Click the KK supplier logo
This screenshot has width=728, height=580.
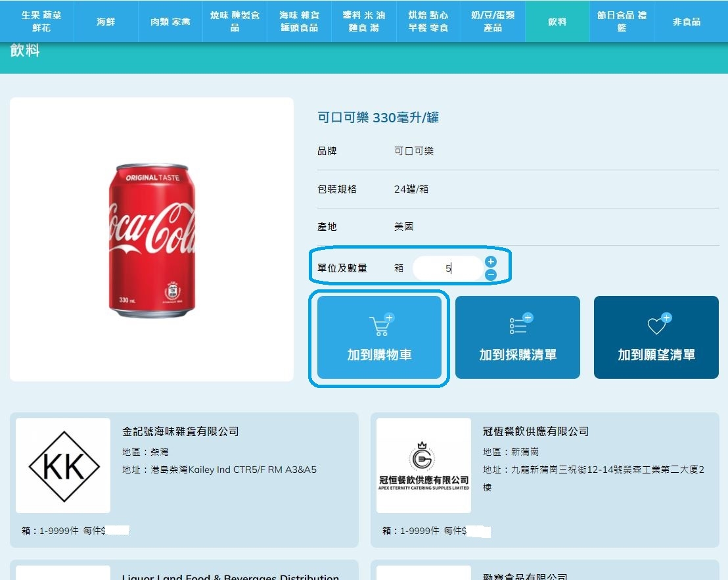[63, 466]
